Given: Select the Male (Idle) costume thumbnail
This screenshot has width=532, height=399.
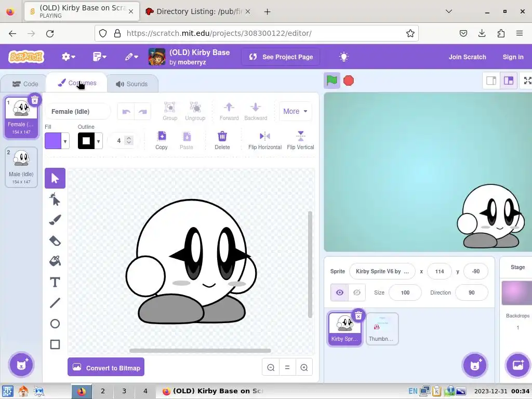Looking at the screenshot, I should tap(21, 167).
